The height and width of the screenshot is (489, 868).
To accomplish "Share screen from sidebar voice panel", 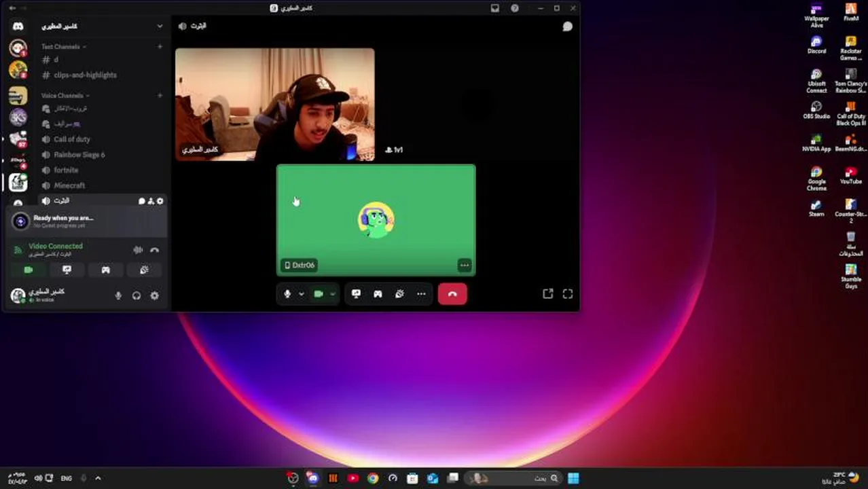I will click(x=67, y=270).
